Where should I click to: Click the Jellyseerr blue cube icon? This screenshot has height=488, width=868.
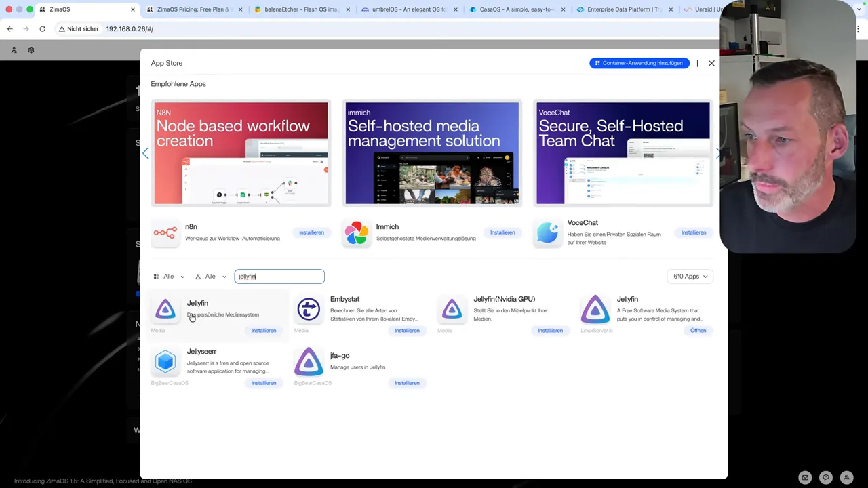pos(165,362)
